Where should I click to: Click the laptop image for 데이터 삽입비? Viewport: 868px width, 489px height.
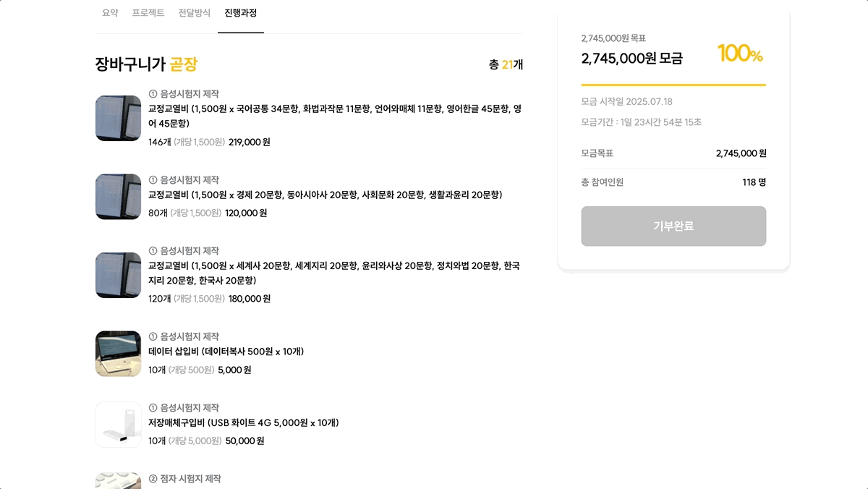click(118, 354)
